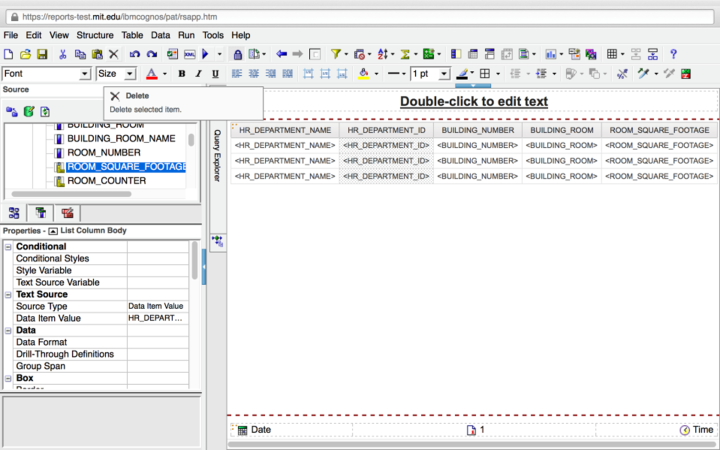The image size is (720, 450).
Task: Collapse the Conditional properties group
Action: 9,246
